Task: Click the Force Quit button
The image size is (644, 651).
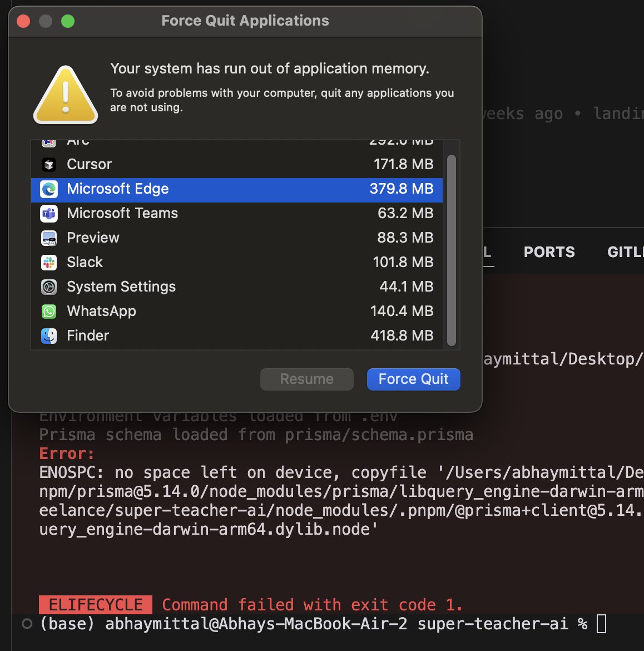Action: pyautogui.click(x=413, y=379)
